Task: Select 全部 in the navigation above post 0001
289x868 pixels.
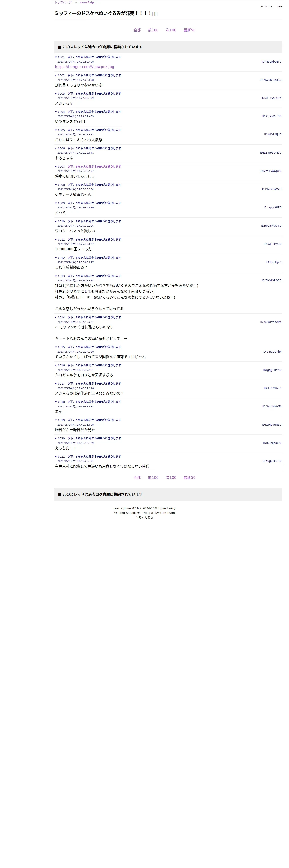Action: tap(137, 30)
